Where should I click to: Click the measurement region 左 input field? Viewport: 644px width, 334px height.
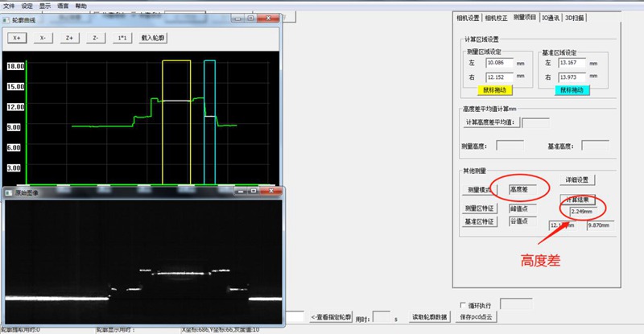pos(506,62)
